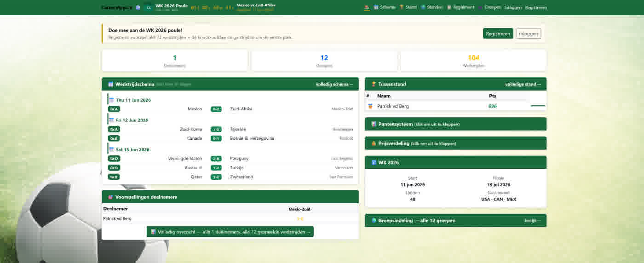Click the Tussenstand trophy icon

click(374, 84)
